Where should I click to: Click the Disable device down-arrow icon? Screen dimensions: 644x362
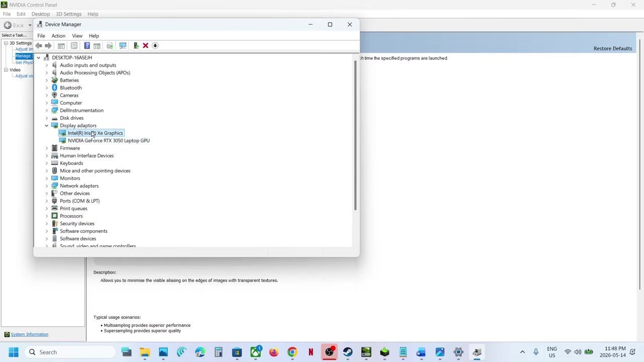point(155,46)
